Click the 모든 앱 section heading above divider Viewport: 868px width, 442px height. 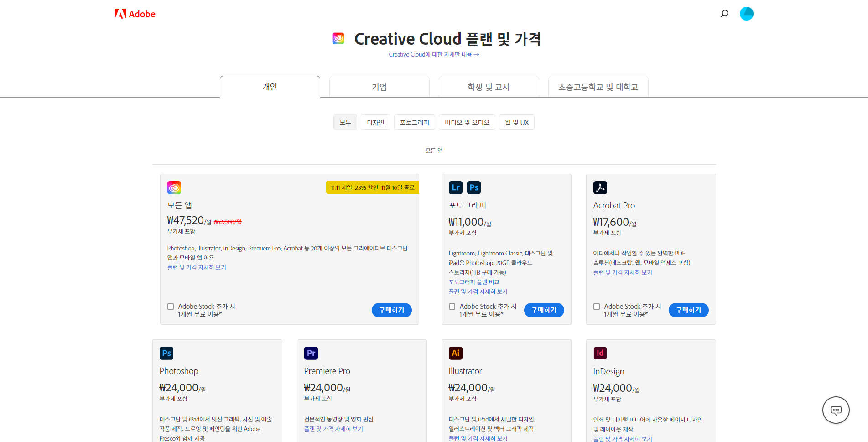[434, 151]
